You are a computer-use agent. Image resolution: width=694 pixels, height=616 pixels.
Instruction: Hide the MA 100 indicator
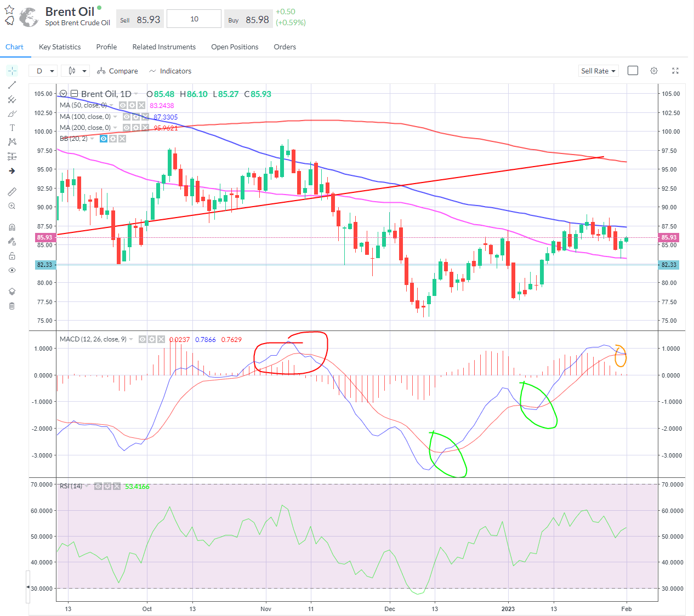pos(127,117)
